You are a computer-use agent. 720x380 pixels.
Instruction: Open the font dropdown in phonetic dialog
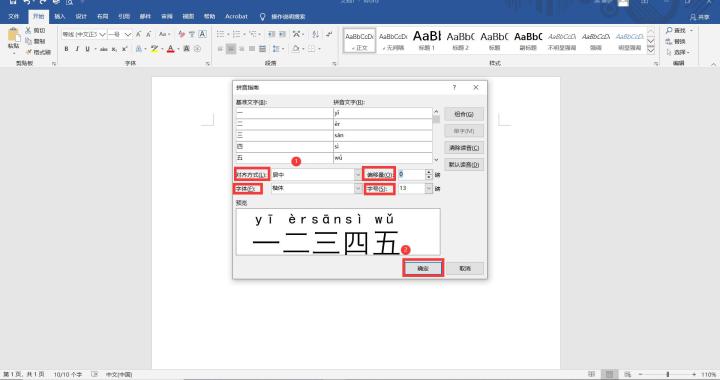pyautogui.click(x=358, y=188)
